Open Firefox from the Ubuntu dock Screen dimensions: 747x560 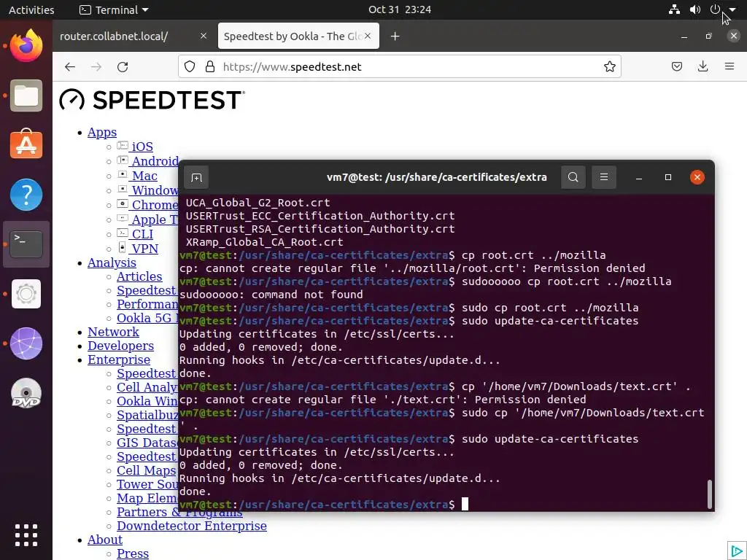(x=26, y=46)
